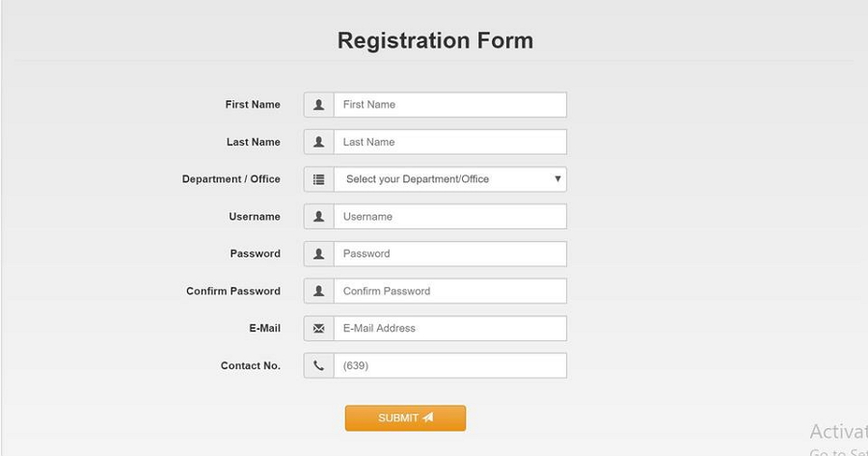Click the dropdown arrow of Department select
Viewport: 868px width, 456px height.
tap(557, 179)
